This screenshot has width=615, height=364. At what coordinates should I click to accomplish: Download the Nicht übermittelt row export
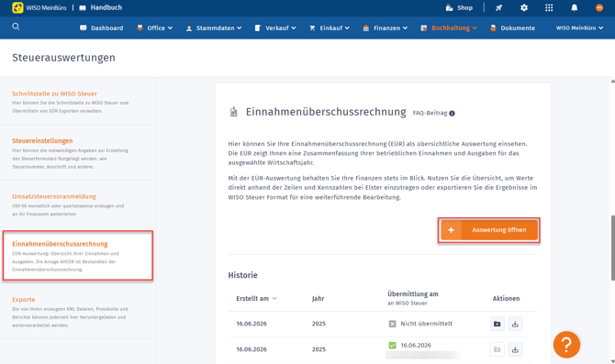[515, 324]
